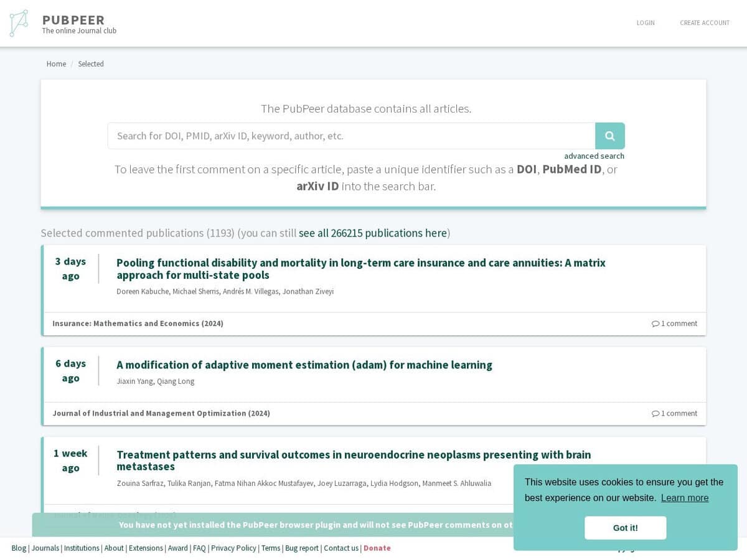Click author Manmeet S. Ahluwalia
747x560 pixels.
(456, 483)
